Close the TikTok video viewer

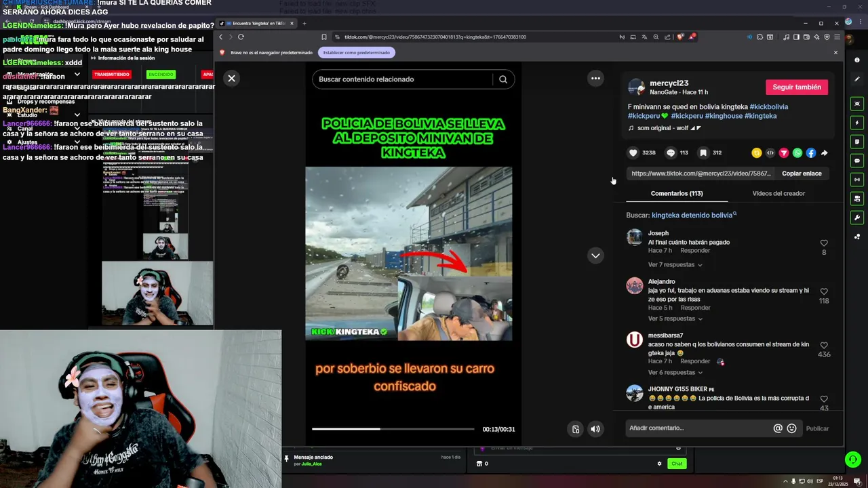(231, 78)
